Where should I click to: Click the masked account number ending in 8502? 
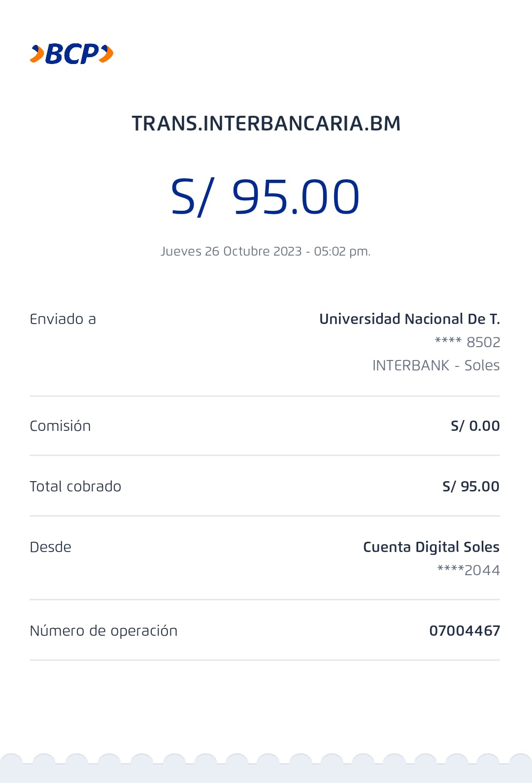click(x=467, y=342)
